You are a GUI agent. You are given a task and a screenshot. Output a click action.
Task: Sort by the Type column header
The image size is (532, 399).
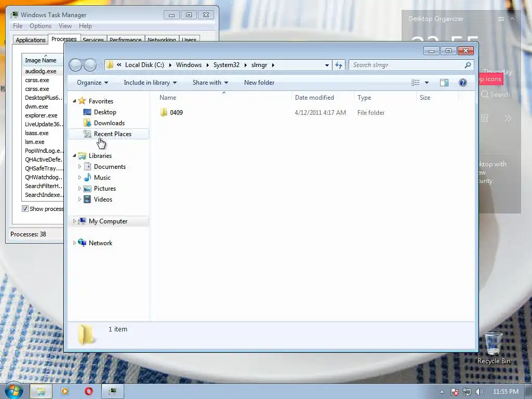(385, 97)
